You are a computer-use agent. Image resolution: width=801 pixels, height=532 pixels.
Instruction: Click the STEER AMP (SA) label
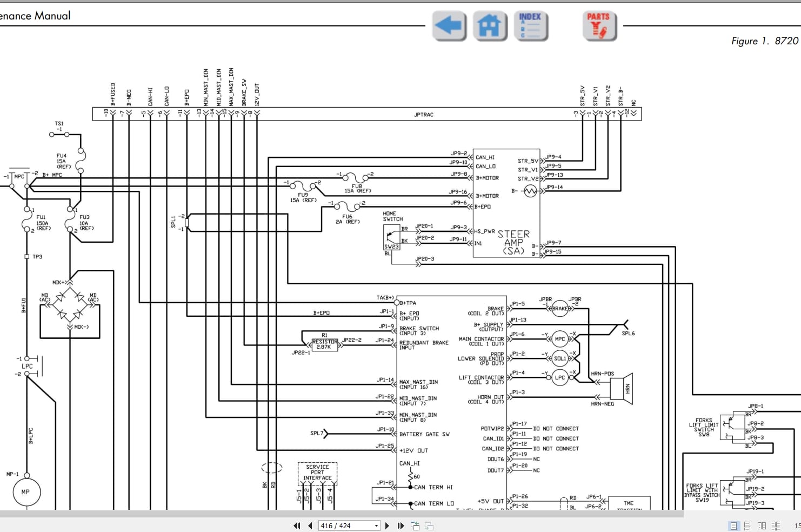point(513,242)
